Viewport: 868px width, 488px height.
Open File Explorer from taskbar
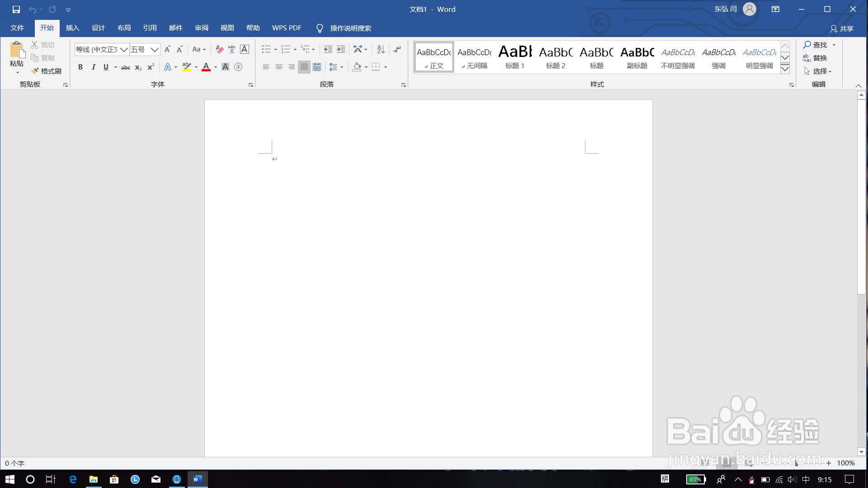(x=94, y=479)
